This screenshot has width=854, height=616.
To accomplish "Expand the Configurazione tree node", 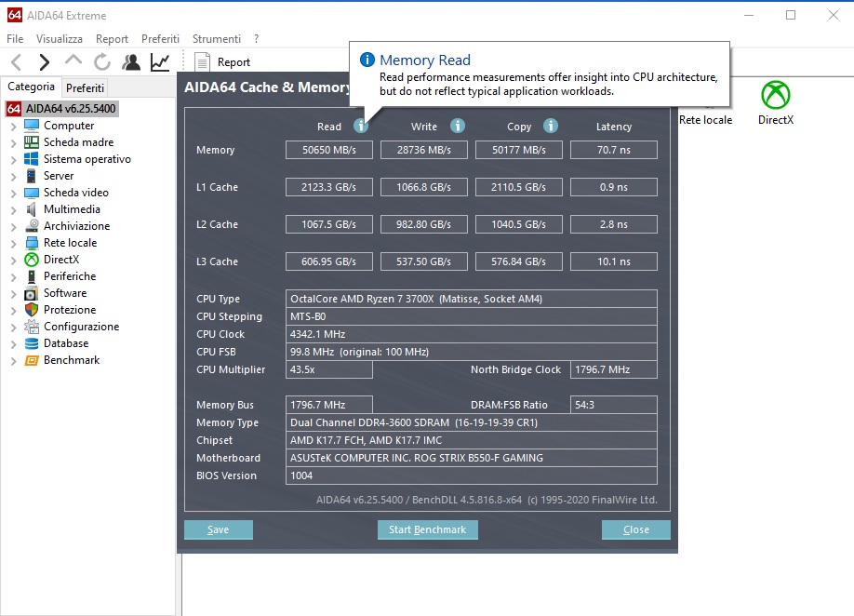I will point(14,328).
